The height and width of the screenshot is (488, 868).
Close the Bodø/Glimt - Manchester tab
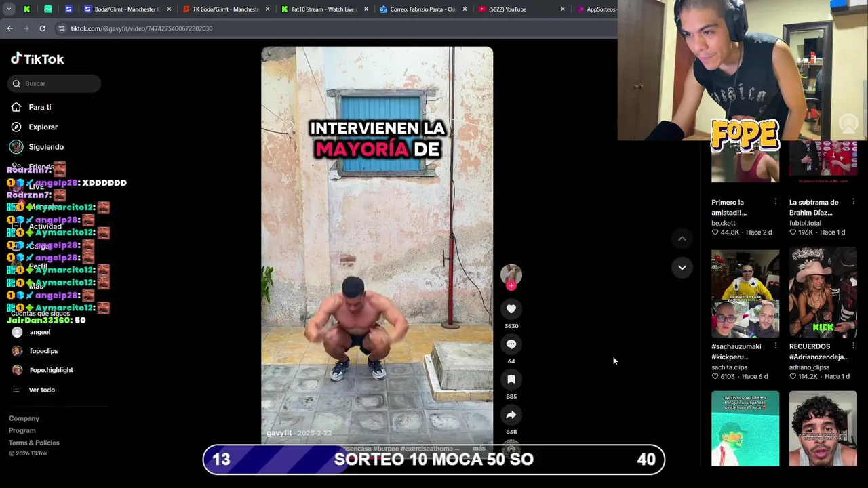[x=168, y=9]
